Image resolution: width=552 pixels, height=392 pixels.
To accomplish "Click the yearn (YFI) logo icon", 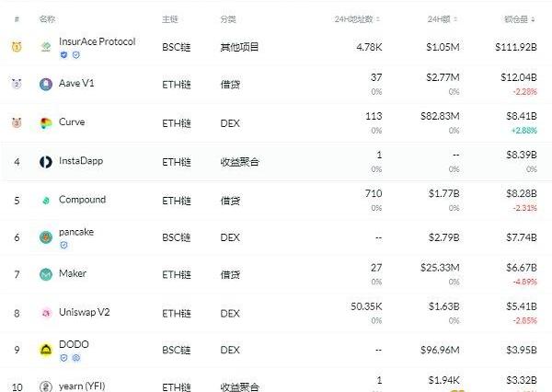I will pos(46,387).
